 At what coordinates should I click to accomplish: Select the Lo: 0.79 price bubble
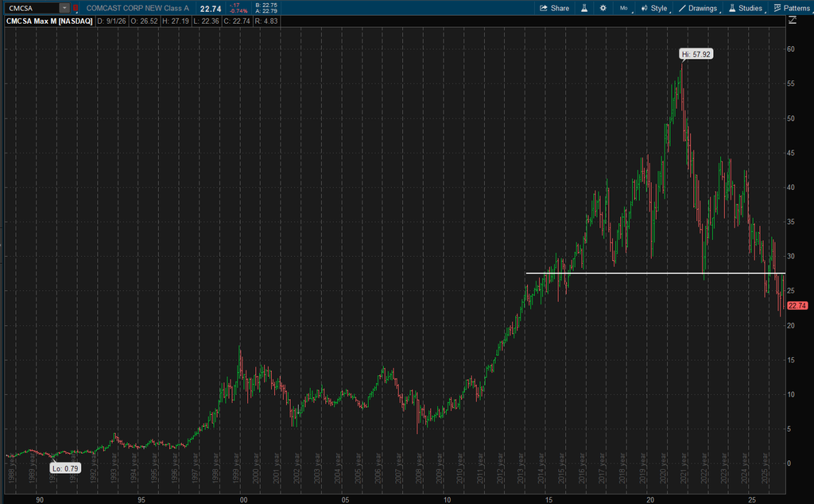point(65,468)
